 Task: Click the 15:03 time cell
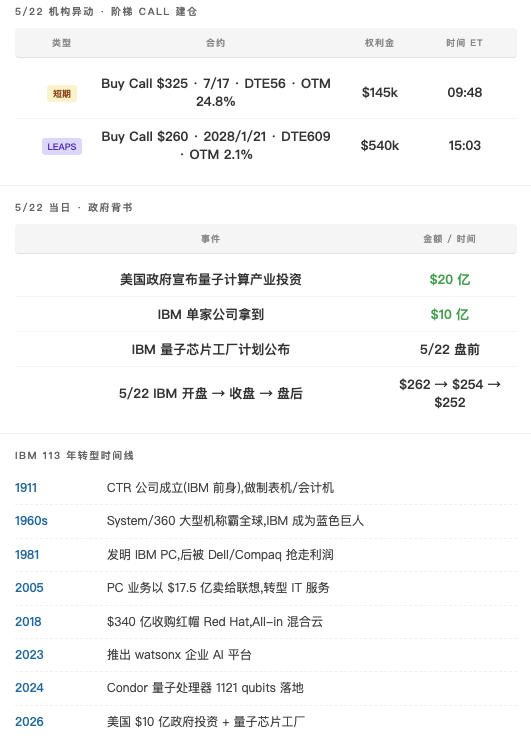point(464,145)
